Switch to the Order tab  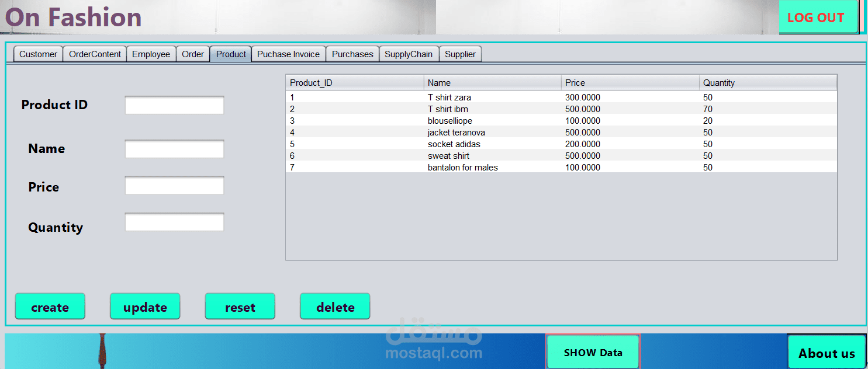[193, 54]
